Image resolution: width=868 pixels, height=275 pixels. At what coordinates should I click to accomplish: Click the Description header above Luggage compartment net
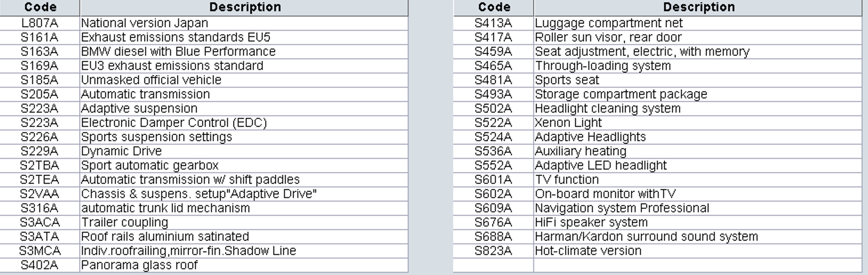point(698,7)
